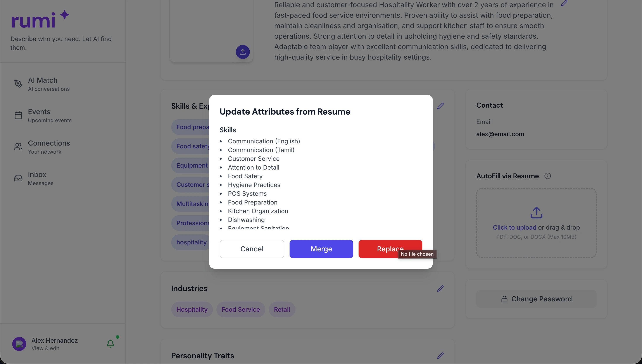Click the resume upload arrow icon
Image resolution: width=642 pixels, height=364 pixels.
point(536,213)
